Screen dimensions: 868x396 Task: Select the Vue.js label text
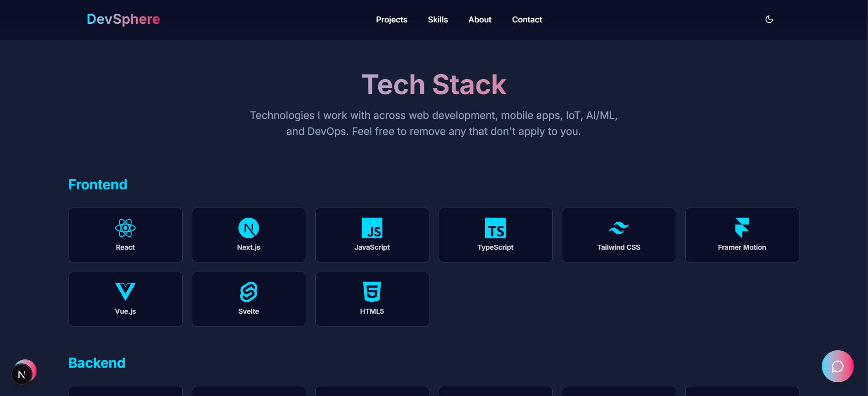click(x=125, y=311)
